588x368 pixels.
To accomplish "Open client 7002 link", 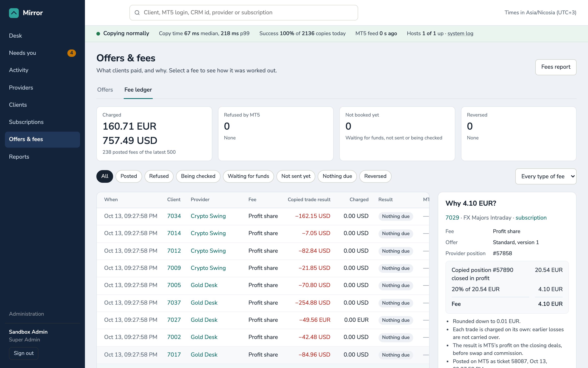I will [174, 337].
